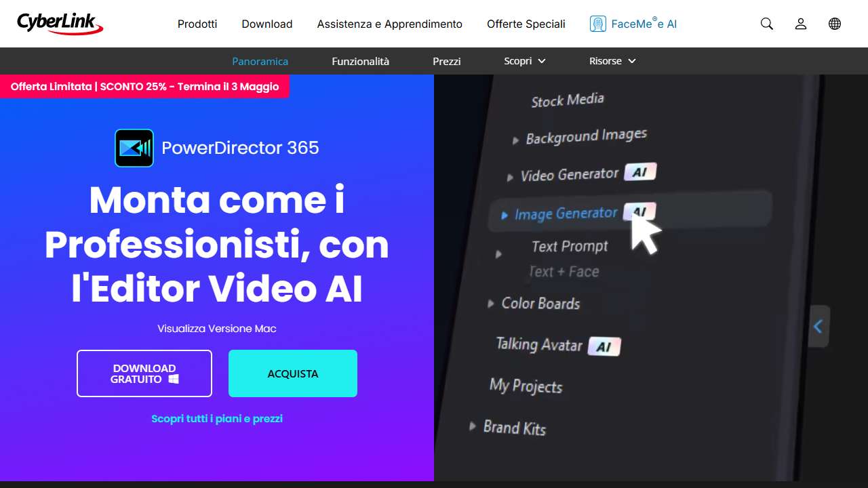Click the PowerDirector 365 app icon
This screenshot has height=488, width=868.
pos(134,148)
